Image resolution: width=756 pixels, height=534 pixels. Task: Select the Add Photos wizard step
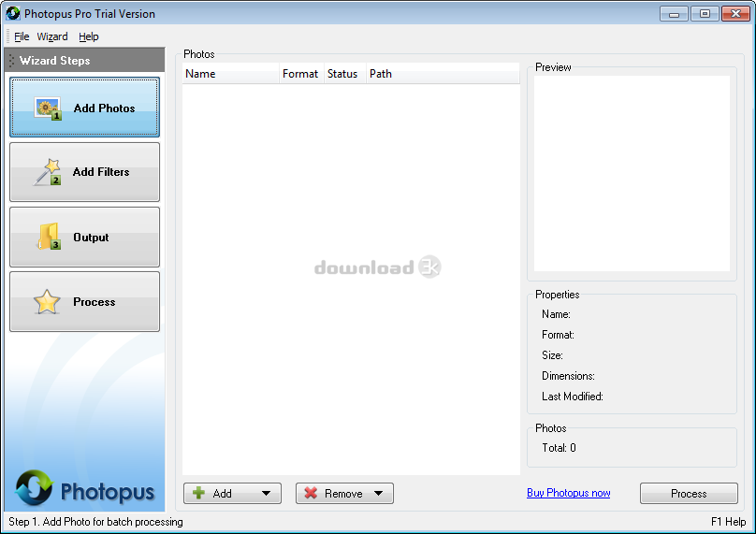84,108
